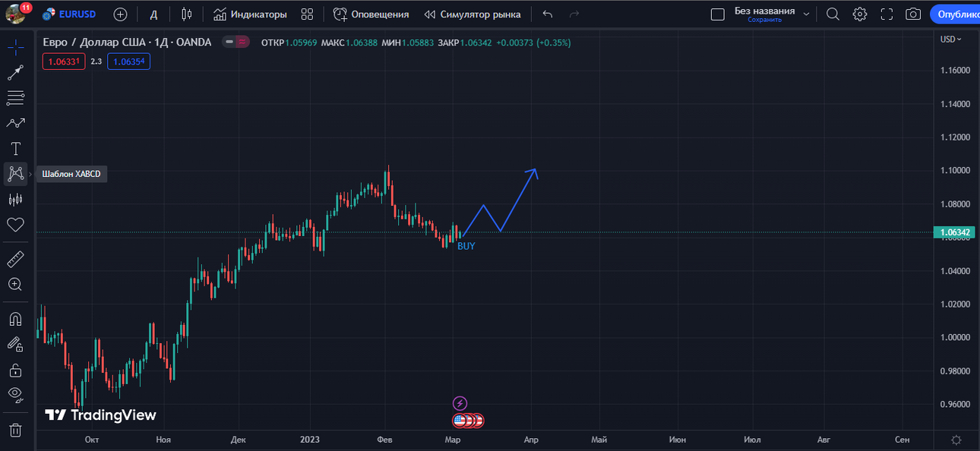980x451 pixels.
Task: Redo the last chart action
Action: click(x=574, y=14)
